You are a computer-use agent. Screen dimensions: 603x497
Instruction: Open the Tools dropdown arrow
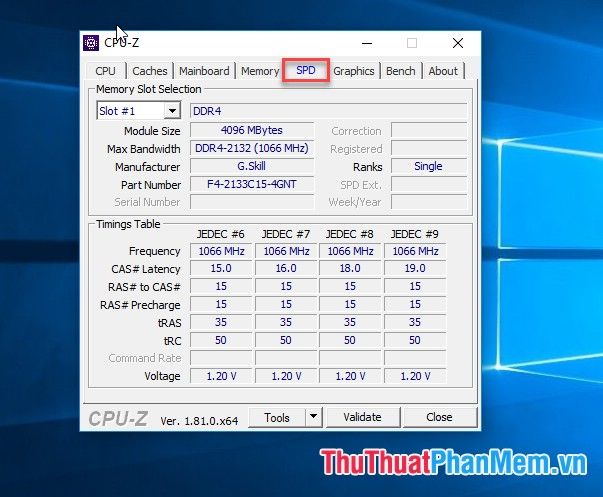[313, 417]
